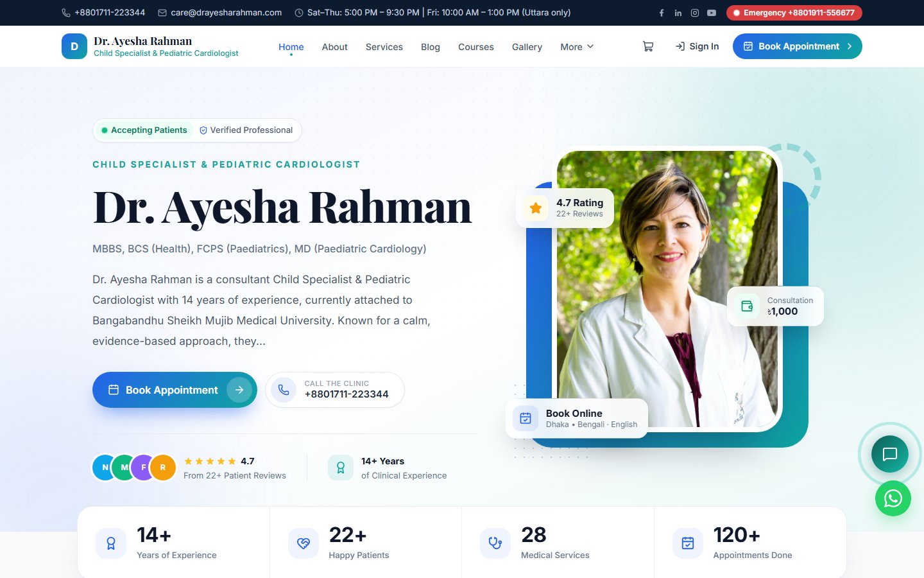924x578 pixels.
Task: Click the wallet icon on Consultation card
Action: point(747,306)
